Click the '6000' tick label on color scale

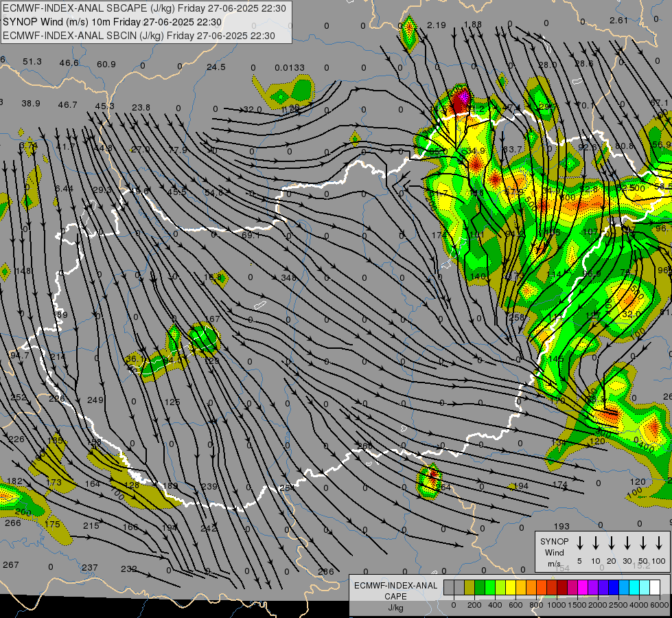click(x=660, y=605)
